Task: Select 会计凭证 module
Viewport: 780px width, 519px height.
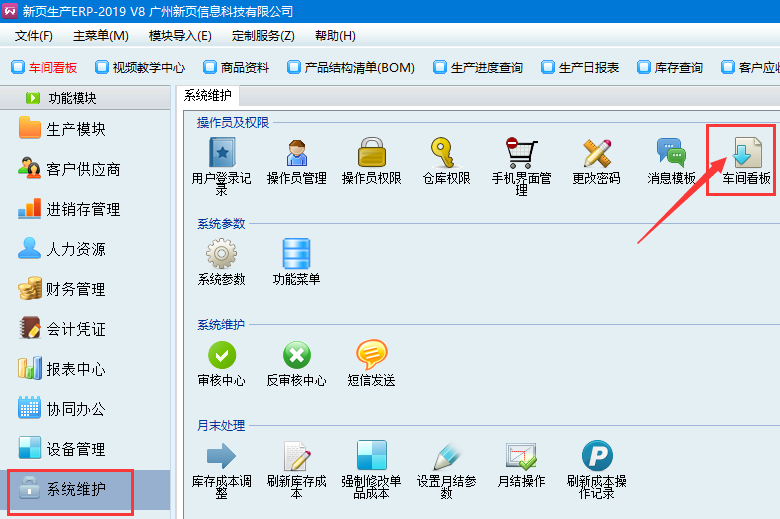Action: click(62, 329)
